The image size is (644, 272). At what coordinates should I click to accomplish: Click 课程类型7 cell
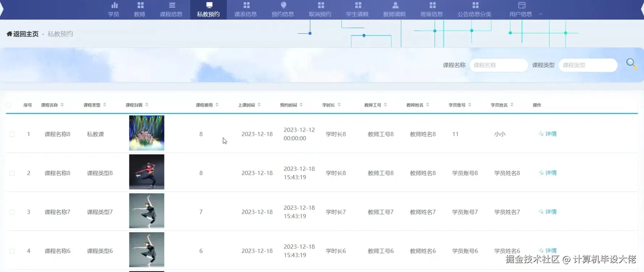(100, 212)
